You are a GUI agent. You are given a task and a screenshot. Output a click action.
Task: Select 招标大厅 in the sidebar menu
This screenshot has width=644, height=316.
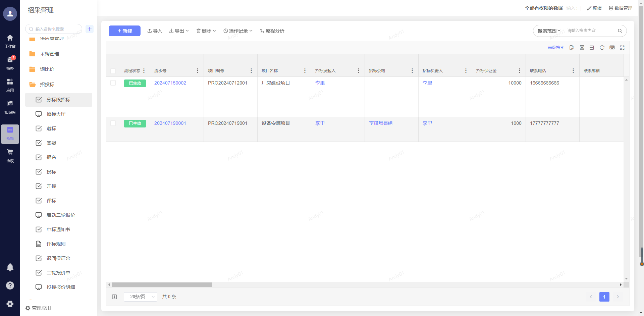click(56, 114)
